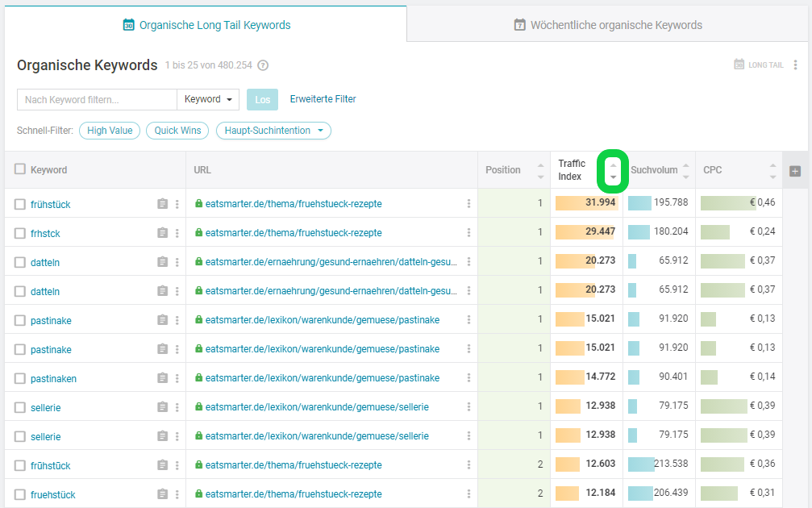Open clipboard icon for frhstck row
Image resolution: width=812 pixels, height=508 pixels.
[163, 233]
